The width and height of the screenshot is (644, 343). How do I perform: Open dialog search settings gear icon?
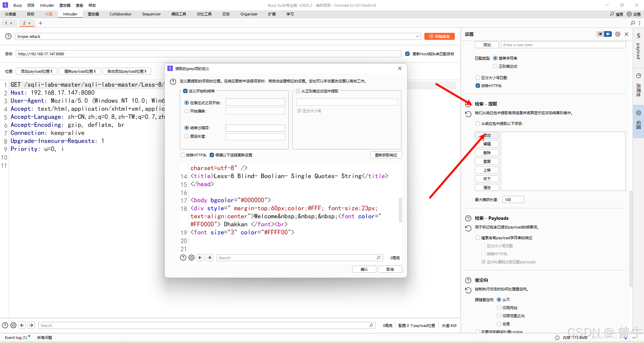click(192, 258)
